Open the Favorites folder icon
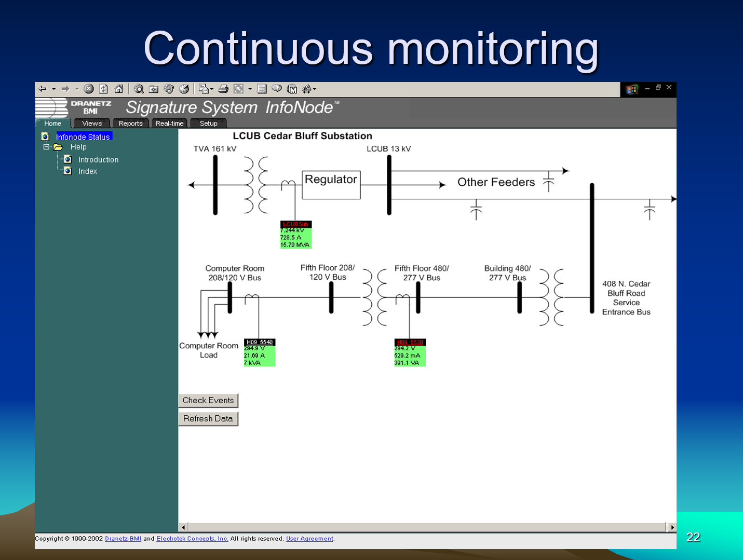 [154, 89]
